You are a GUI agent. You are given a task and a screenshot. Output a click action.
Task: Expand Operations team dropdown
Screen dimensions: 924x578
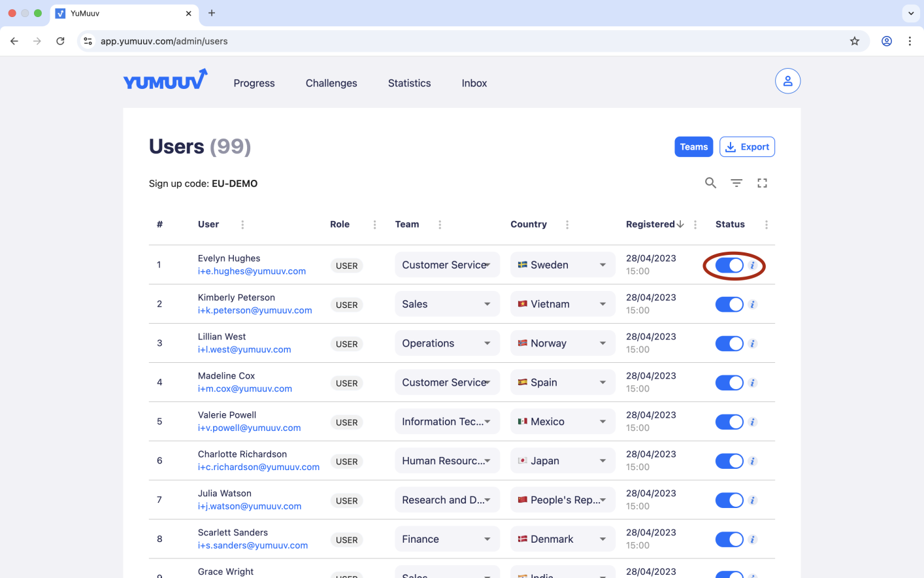pyautogui.click(x=447, y=343)
